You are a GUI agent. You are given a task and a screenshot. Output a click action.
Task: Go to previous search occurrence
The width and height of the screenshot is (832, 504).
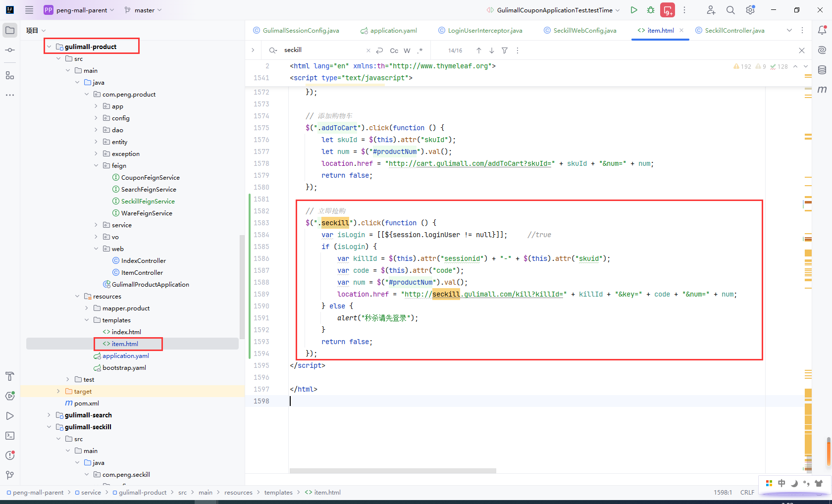pyautogui.click(x=479, y=50)
